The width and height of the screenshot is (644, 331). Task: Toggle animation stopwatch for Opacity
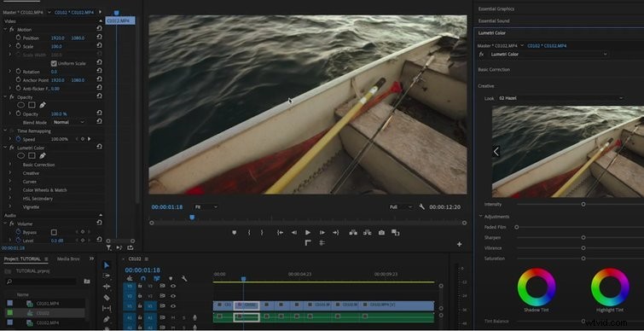tap(19, 113)
